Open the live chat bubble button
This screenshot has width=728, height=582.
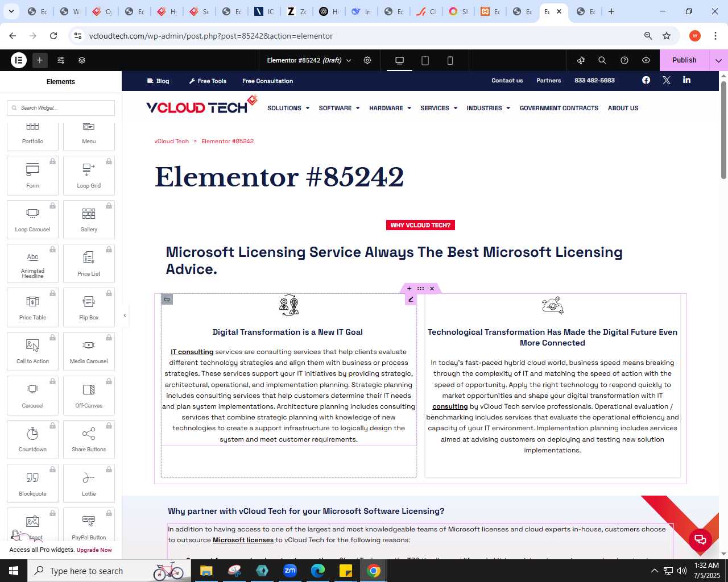pyautogui.click(x=700, y=539)
